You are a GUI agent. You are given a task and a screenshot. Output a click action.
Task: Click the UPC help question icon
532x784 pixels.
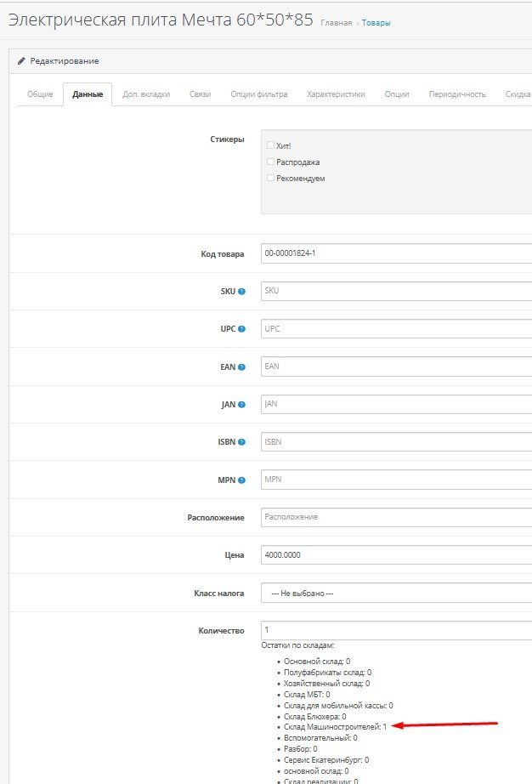point(241,329)
